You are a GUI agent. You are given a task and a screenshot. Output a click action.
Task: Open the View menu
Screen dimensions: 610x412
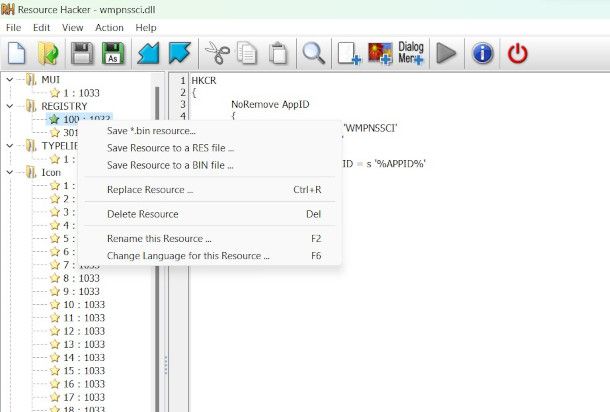tap(72, 28)
